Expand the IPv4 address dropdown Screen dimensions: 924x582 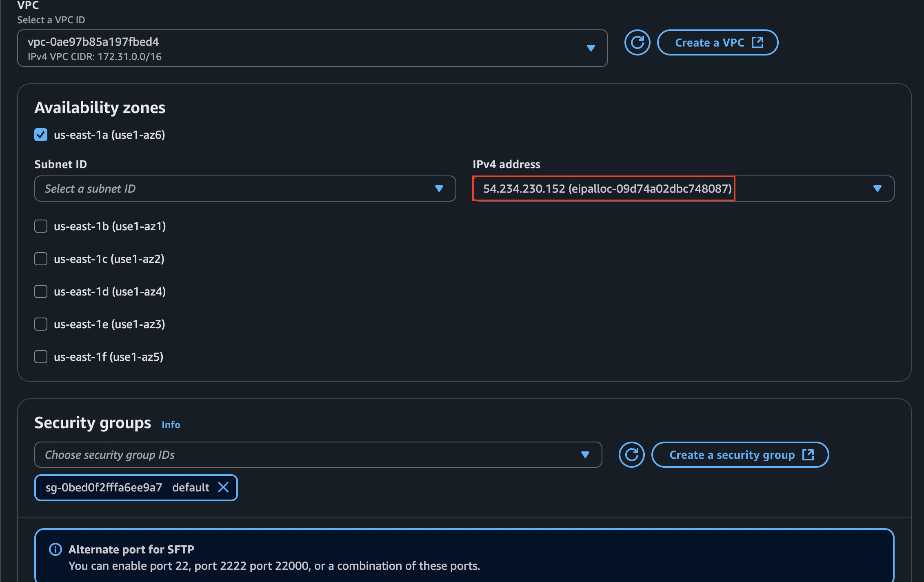[877, 189]
